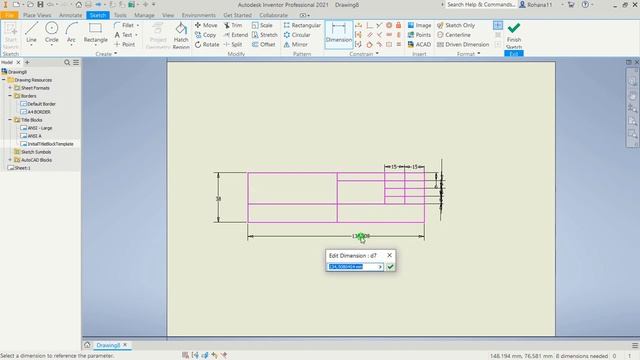640x360 pixels.
Task: Toggle Driven Dimension format
Action: (x=463, y=44)
